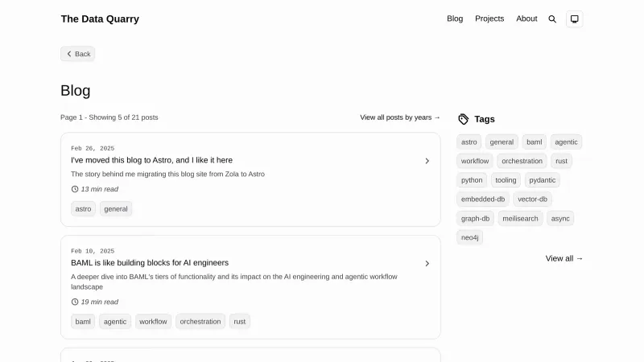Open the View all tags link
This screenshot has height=362, width=644.
click(x=563, y=258)
